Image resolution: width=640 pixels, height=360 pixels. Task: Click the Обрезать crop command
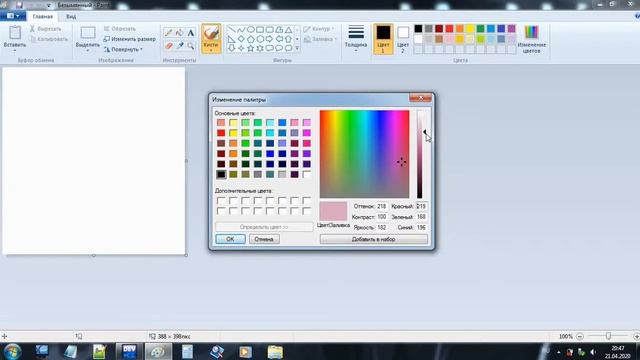[120, 29]
